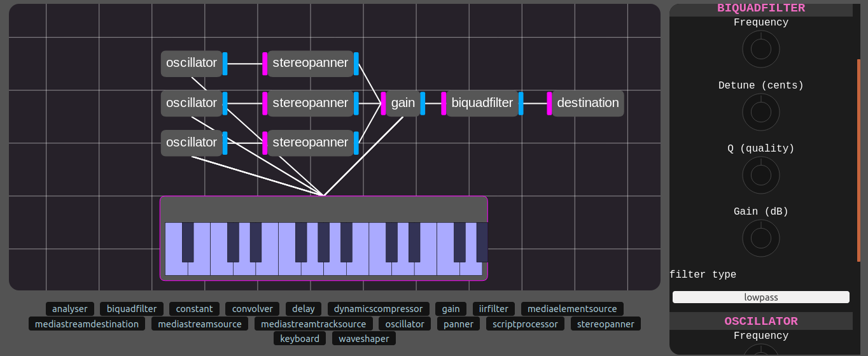Open the filter type lowpass dropdown

tap(761, 297)
